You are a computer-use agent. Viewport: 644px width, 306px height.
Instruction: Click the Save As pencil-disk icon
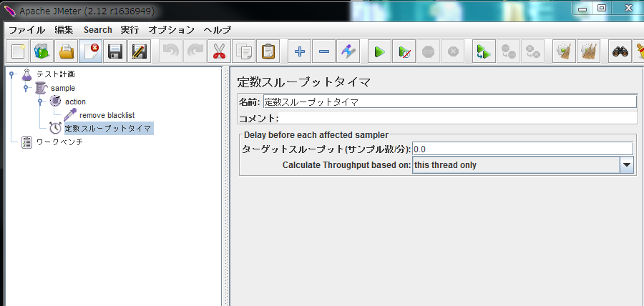coord(140,51)
